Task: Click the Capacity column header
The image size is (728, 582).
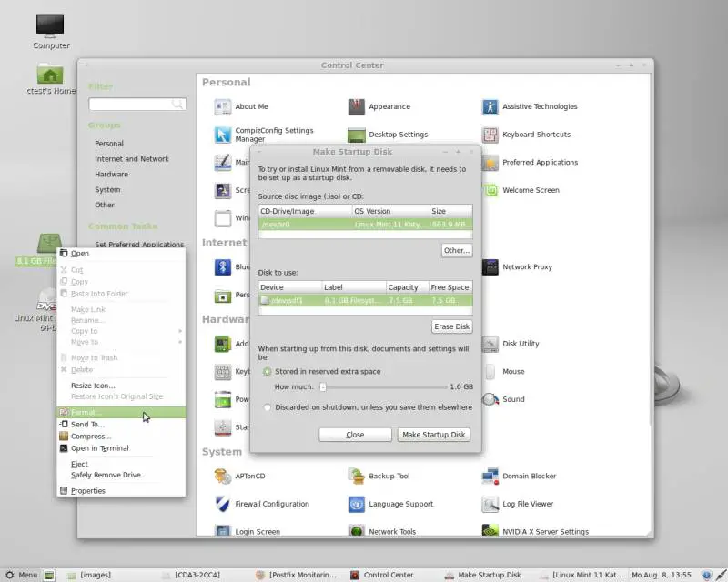Action: pyautogui.click(x=407, y=287)
